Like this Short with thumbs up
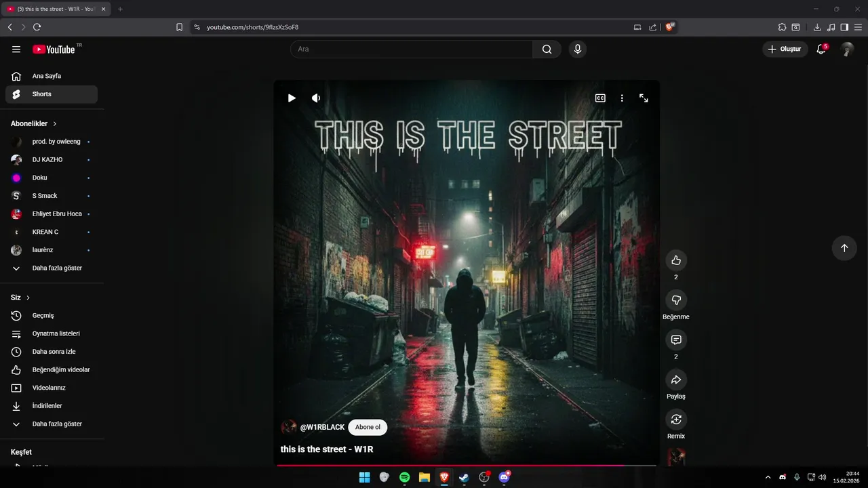Viewport: 868px width, 488px height. pyautogui.click(x=676, y=260)
